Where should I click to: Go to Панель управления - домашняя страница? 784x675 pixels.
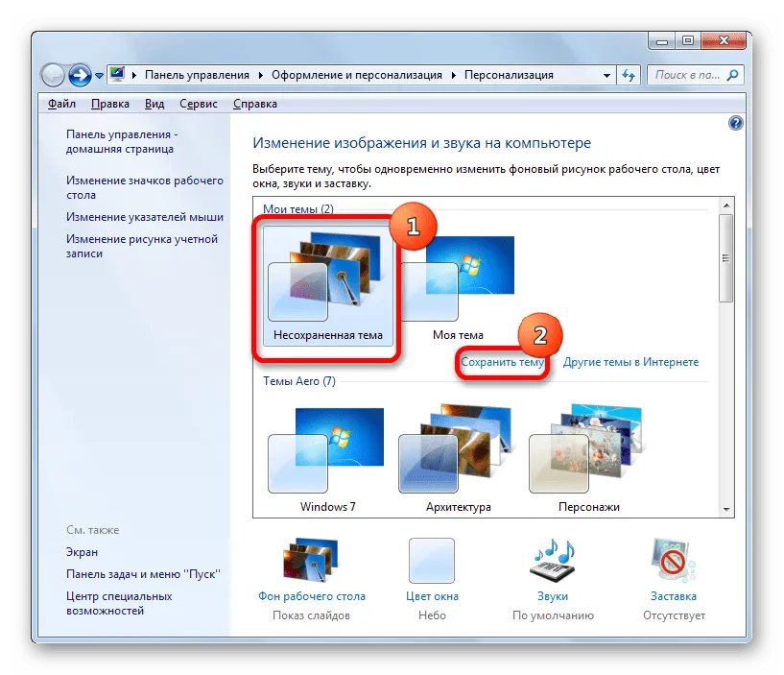tap(122, 141)
